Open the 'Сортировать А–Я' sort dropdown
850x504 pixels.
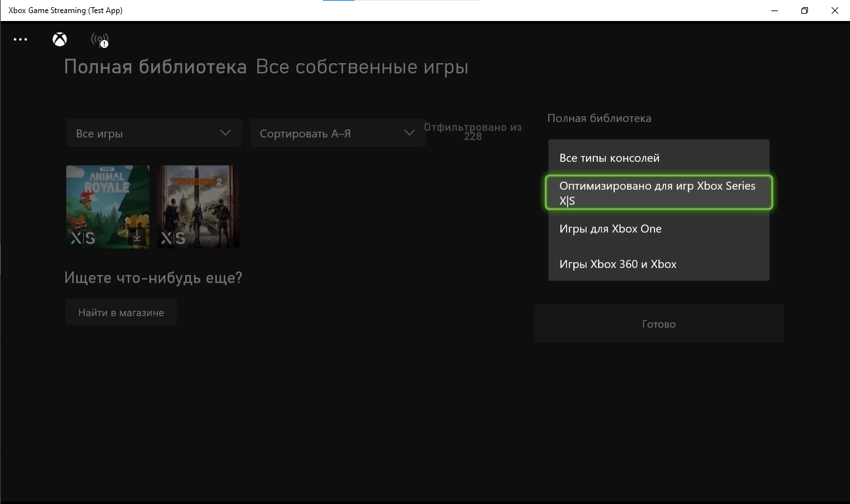click(x=337, y=133)
